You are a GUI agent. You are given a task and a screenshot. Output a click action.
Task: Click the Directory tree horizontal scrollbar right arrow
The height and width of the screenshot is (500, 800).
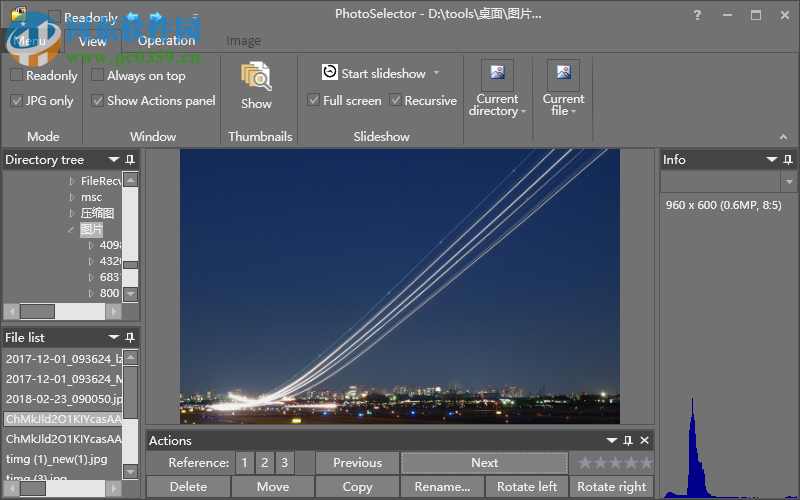[x=113, y=311]
